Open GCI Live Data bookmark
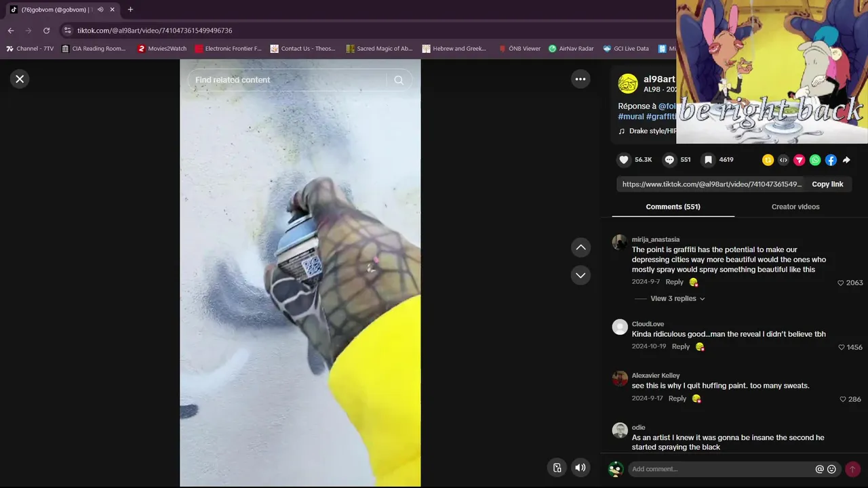Image resolution: width=868 pixels, height=488 pixels. [626, 49]
